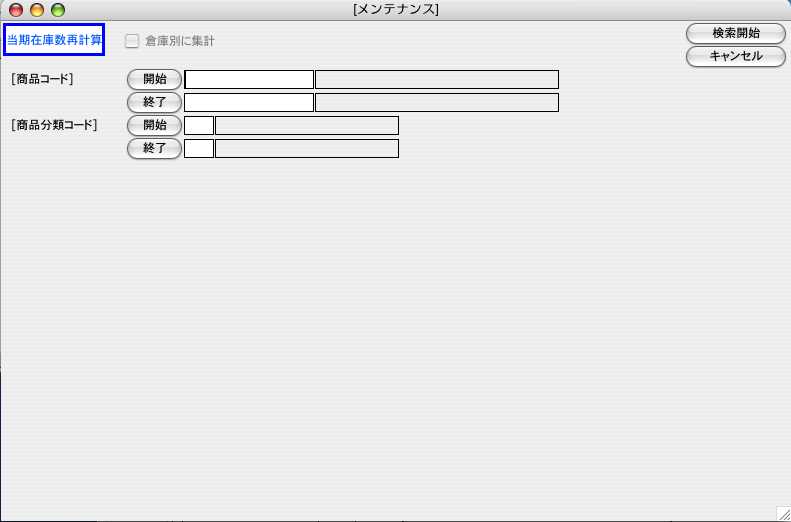Close the メンテナンス window with red button
791x522 pixels.
click(x=16, y=10)
